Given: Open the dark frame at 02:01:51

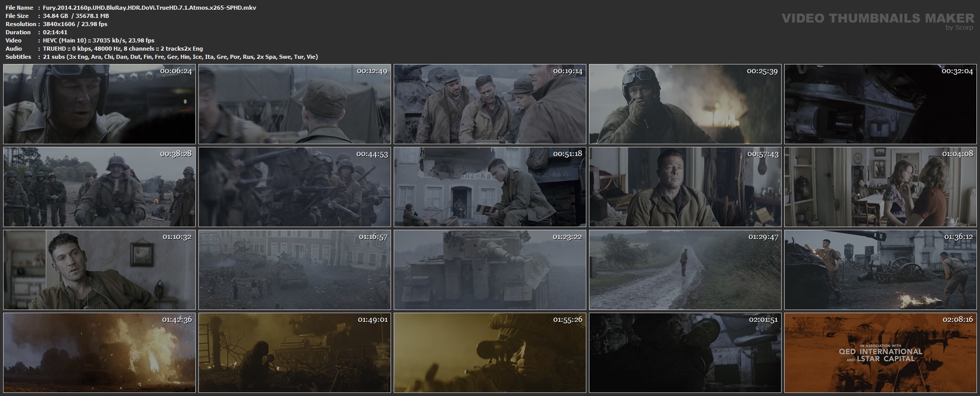Looking at the screenshot, I should [685, 353].
